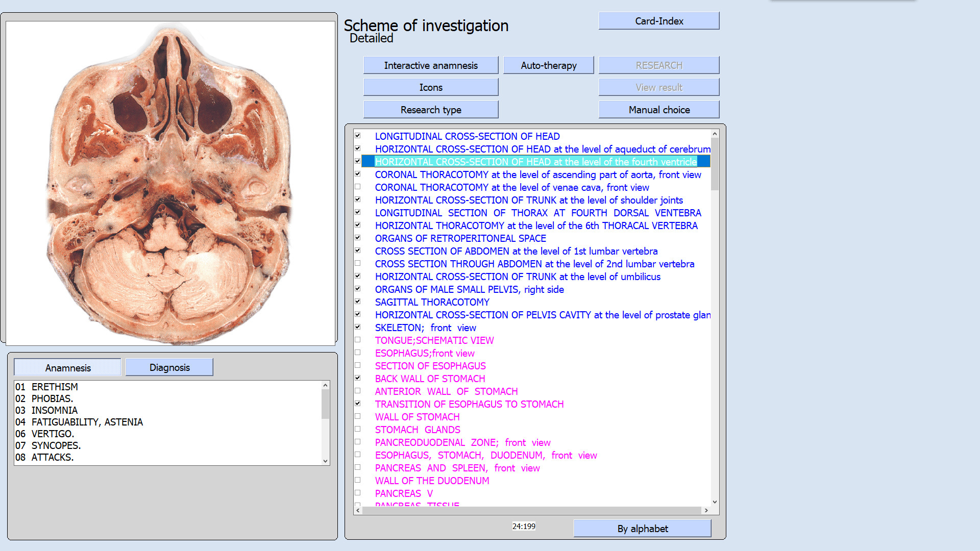Select the Anamnesis tab
The image size is (980, 551).
point(67,367)
